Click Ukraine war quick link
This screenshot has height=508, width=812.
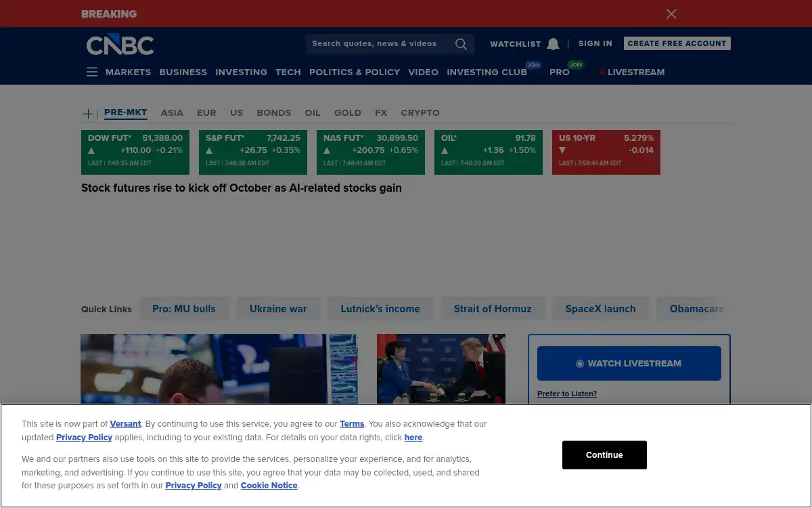278,309
